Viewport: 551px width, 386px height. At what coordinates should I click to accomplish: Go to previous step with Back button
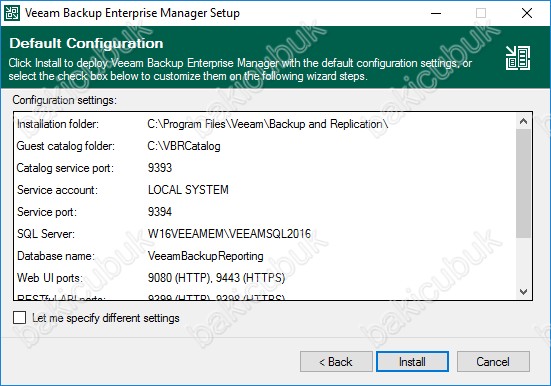click(336, 361)
